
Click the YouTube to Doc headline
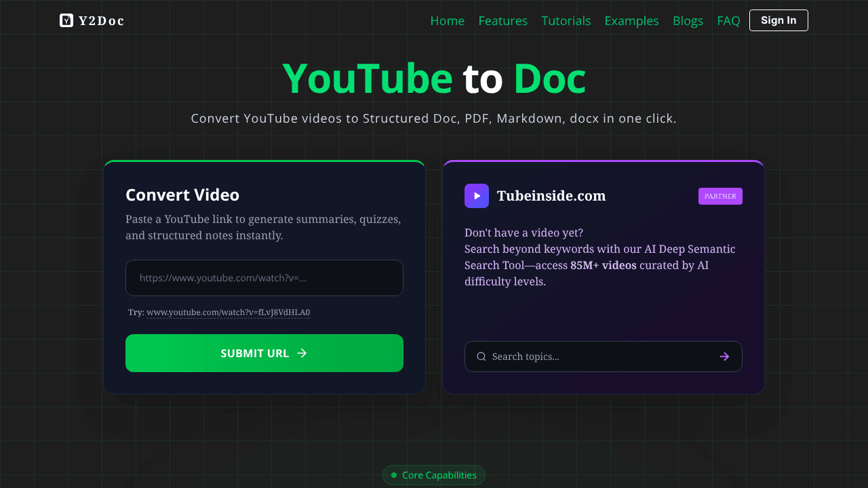pos(434,79)
